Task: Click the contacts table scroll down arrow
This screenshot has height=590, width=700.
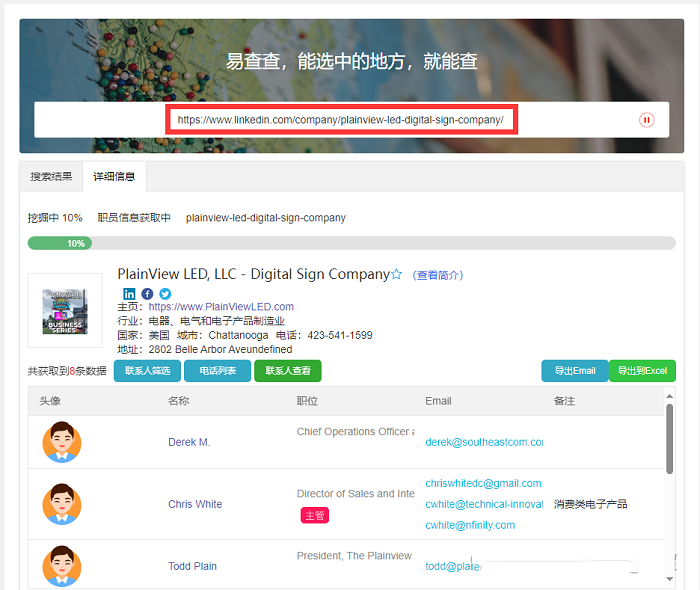Action: click(669, 579)
